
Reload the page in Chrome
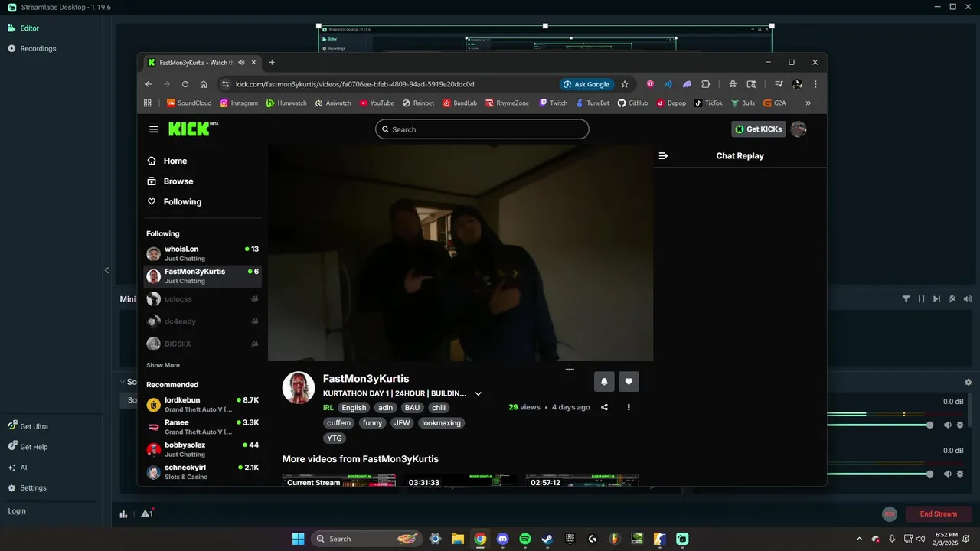[x=185, y=84]
